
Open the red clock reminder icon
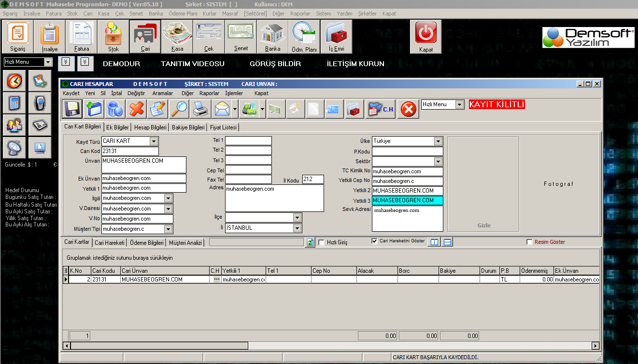coord(14,81)
